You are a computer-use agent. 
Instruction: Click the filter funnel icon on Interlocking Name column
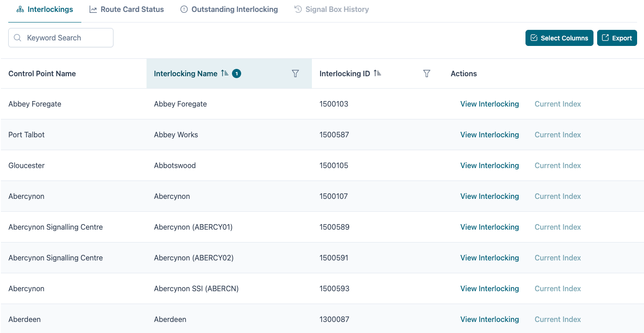pyautogui.click(x=295, y=73)
